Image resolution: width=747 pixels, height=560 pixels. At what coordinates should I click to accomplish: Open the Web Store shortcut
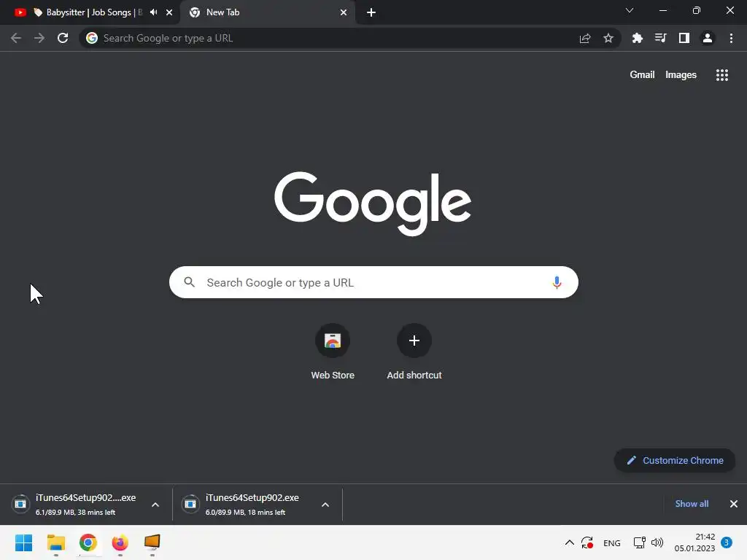pyautogui.click(x=333, y=341)
